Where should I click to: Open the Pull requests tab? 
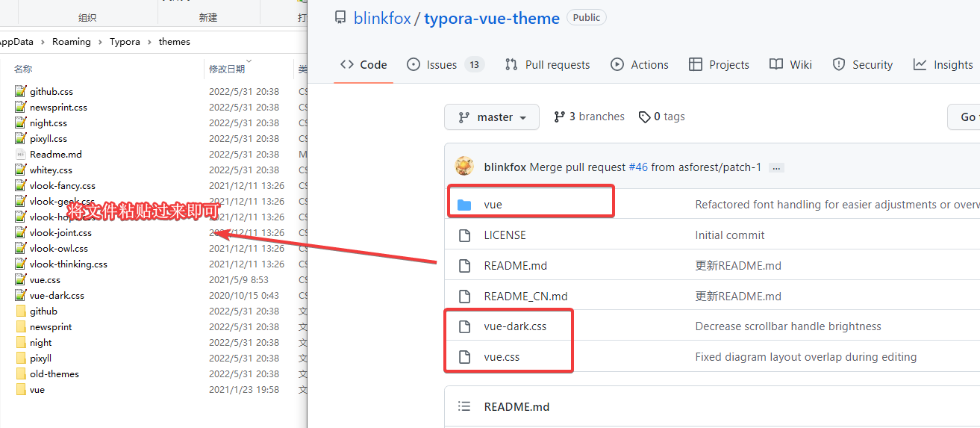click(x=547, y=65)
